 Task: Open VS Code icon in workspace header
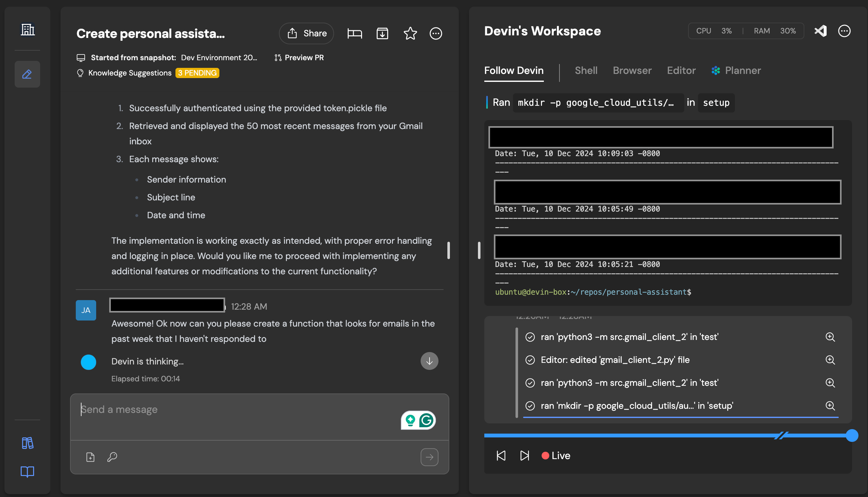(820, 31)
